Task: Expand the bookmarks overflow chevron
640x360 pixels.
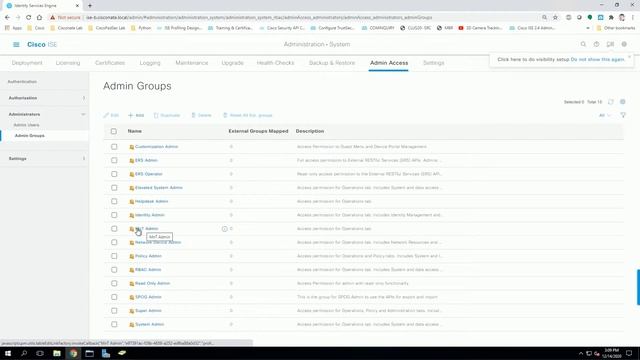Action: point(588,28)
